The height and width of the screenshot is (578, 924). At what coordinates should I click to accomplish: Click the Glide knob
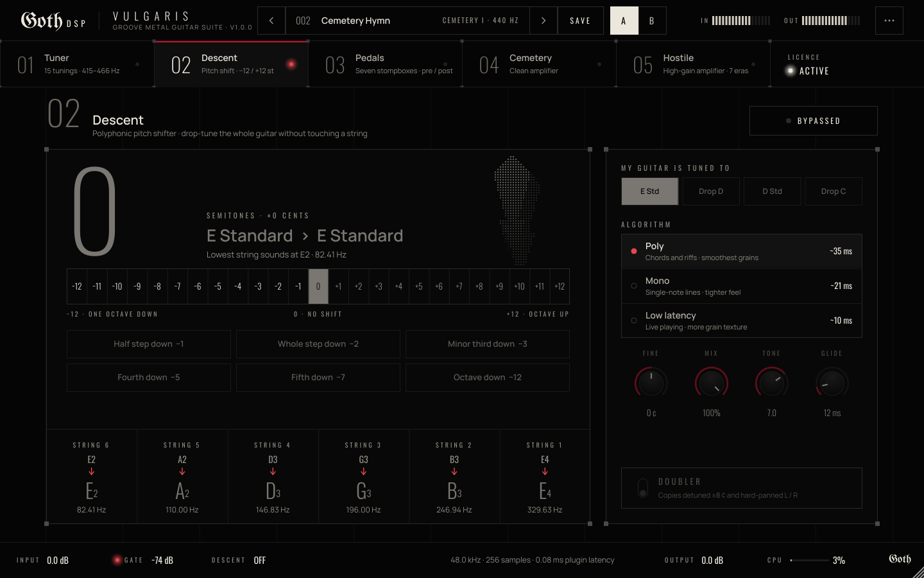pos(832,383)
